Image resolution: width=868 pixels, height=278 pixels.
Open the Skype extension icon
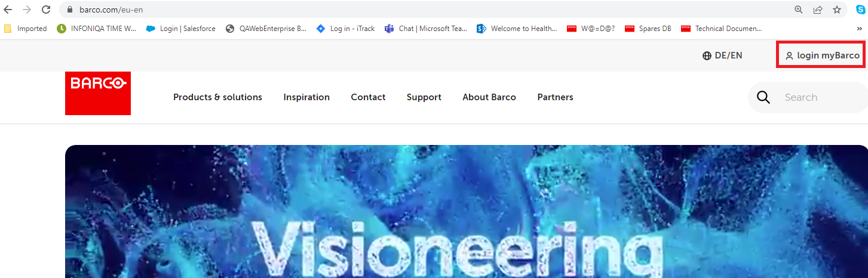(861, 10)
